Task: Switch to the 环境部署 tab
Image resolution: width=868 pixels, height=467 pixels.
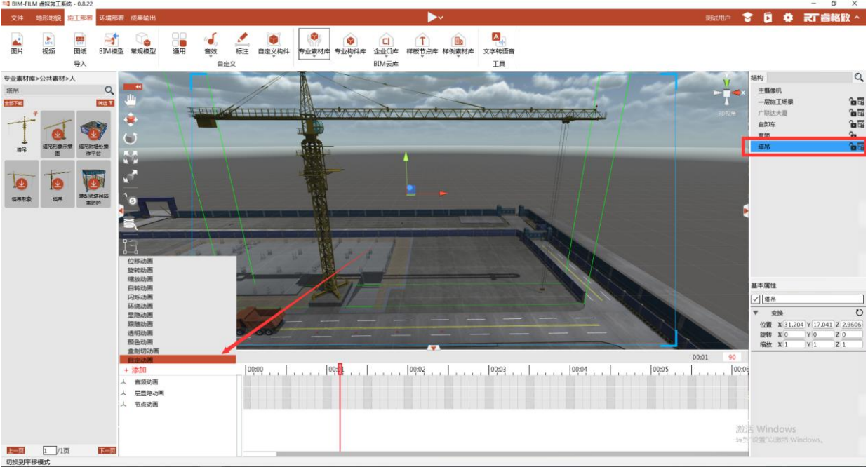Action: coord(112,18)
